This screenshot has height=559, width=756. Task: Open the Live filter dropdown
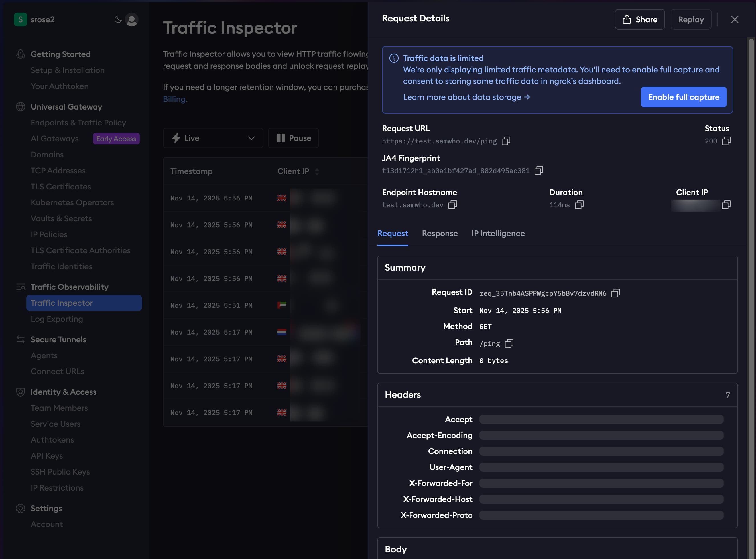click(x=251, y=138)
